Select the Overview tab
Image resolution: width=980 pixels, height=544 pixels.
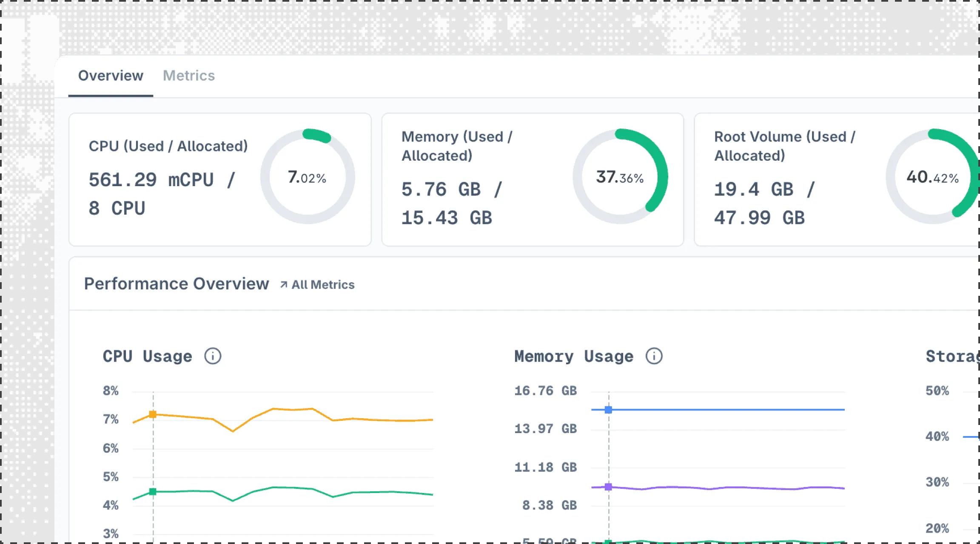click(x=111, y=76)
